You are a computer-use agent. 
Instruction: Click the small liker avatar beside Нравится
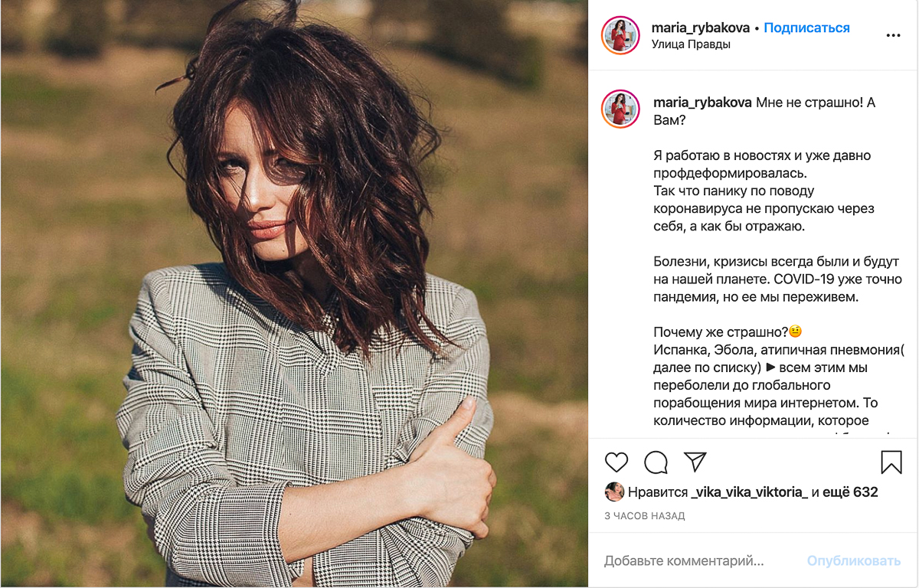tap(614, 492)
